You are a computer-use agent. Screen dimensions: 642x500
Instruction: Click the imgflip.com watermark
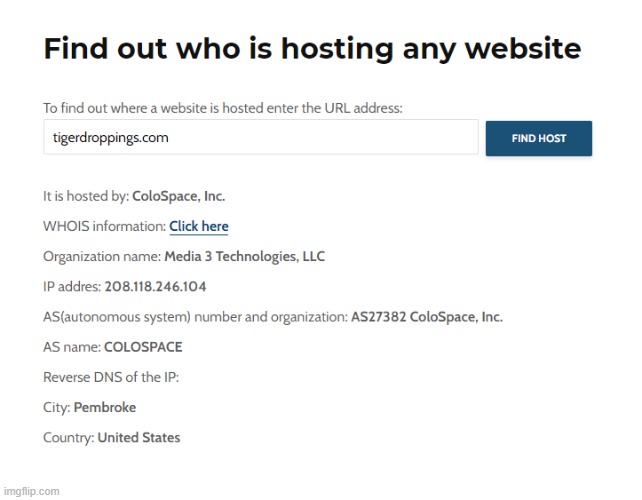31,491
